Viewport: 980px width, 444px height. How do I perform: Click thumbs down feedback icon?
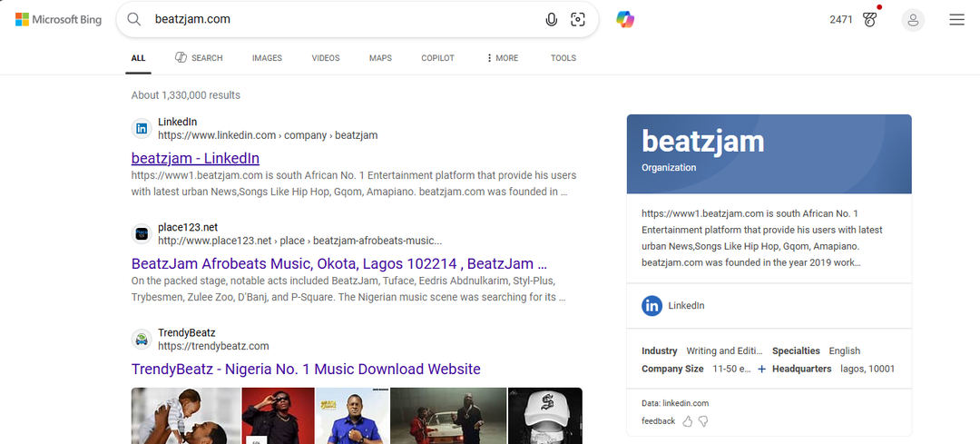[x=702, y=421]
